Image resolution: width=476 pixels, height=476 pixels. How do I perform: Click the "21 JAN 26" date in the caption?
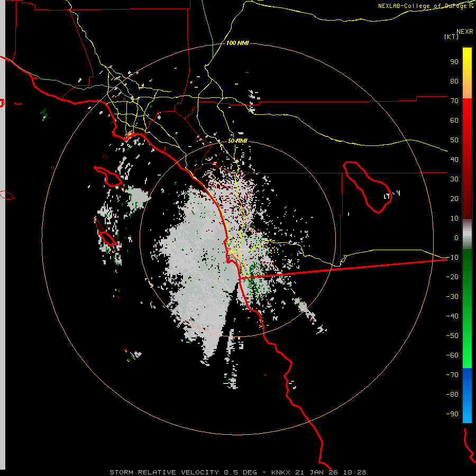coord(317,472)
